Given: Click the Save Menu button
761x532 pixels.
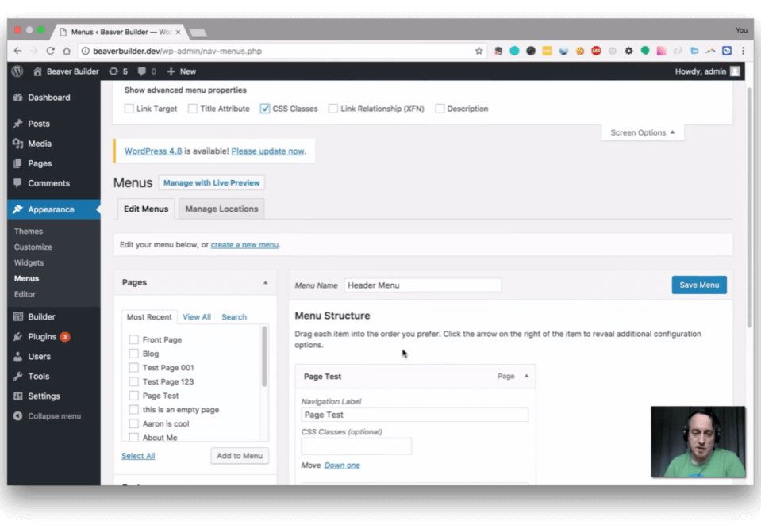Looking at the screenshot, I should click(x=698, y=285).
